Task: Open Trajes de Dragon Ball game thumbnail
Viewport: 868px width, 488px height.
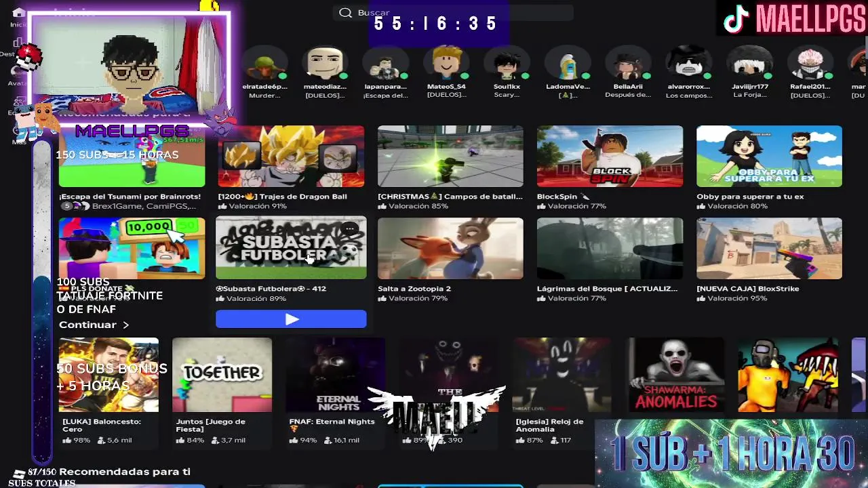Action: click(x=291, y=156)
